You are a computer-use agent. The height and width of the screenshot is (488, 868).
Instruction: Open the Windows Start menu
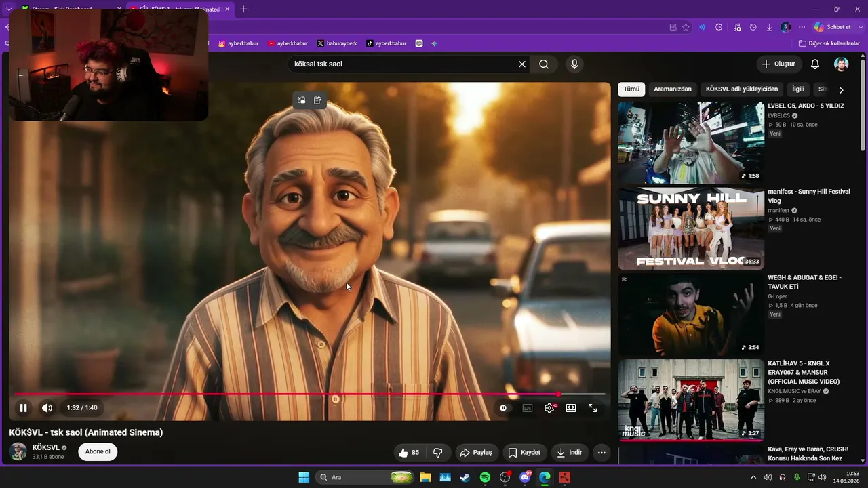pos(304,477)
